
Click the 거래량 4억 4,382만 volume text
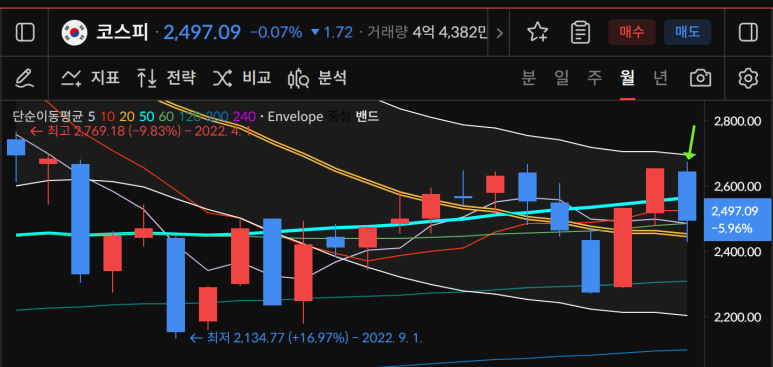point(426,33)
